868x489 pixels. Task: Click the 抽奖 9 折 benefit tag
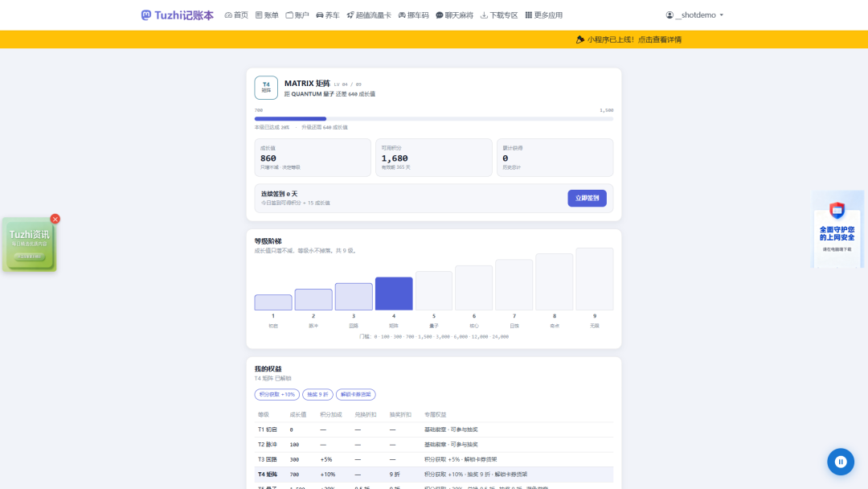click(317, 394)
